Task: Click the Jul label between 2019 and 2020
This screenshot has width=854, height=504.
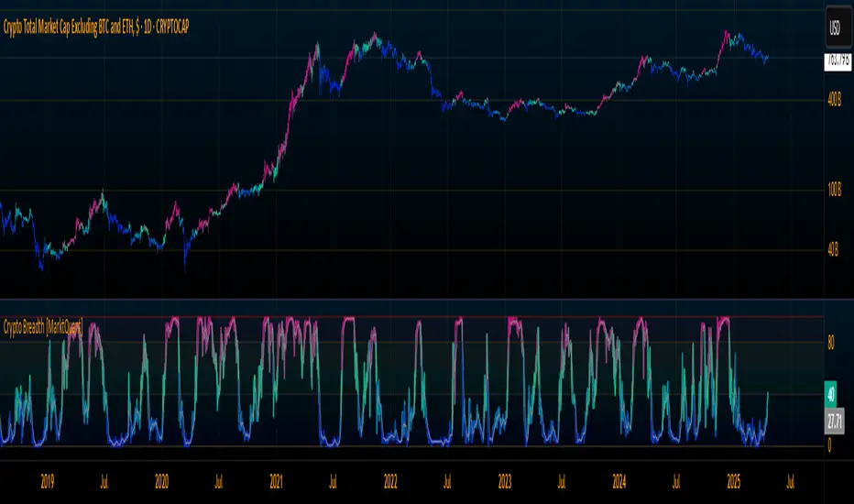Action: click(104, 482)
